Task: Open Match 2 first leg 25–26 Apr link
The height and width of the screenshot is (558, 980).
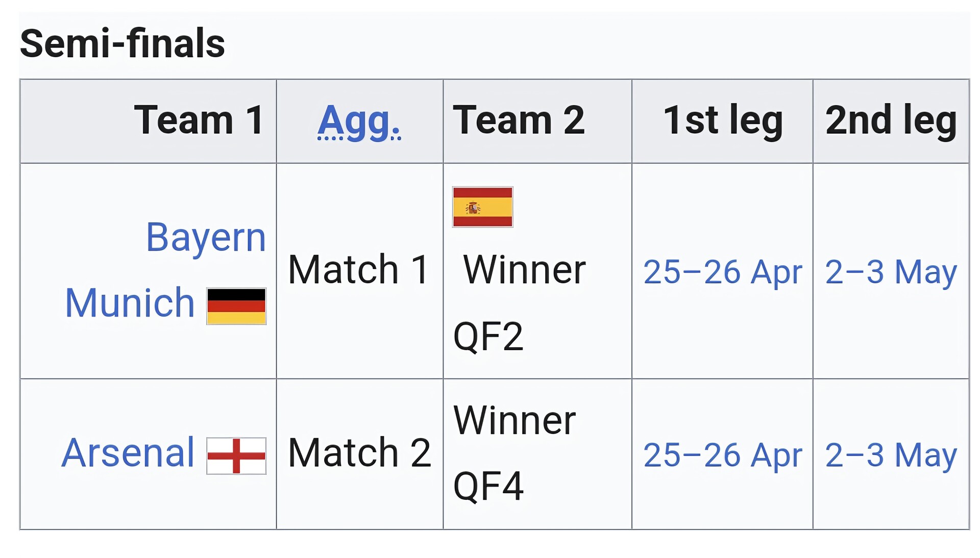Action: tap(722, 455)
